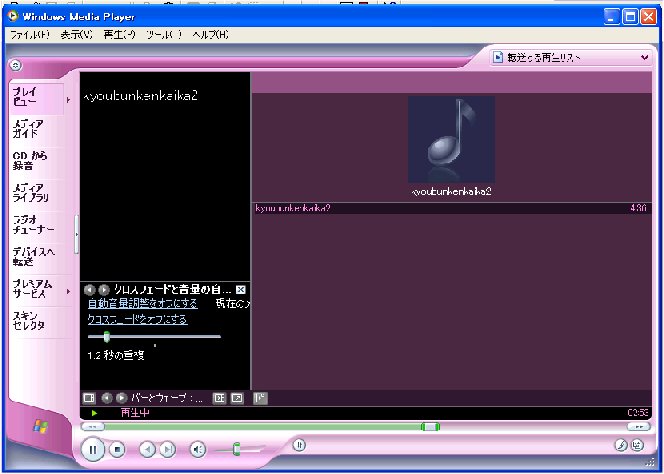
Task: Skip to the next track
Action: [168, 449]
